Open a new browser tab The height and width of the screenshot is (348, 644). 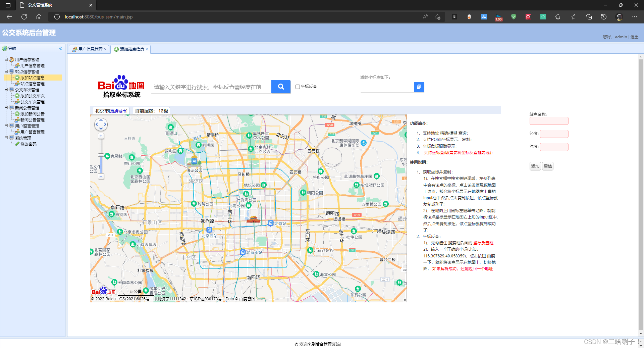point(102,5)
